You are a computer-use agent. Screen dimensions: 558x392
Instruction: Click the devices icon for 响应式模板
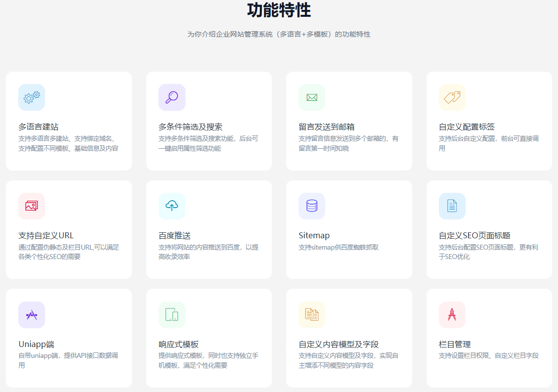click(x=172, y=315)
